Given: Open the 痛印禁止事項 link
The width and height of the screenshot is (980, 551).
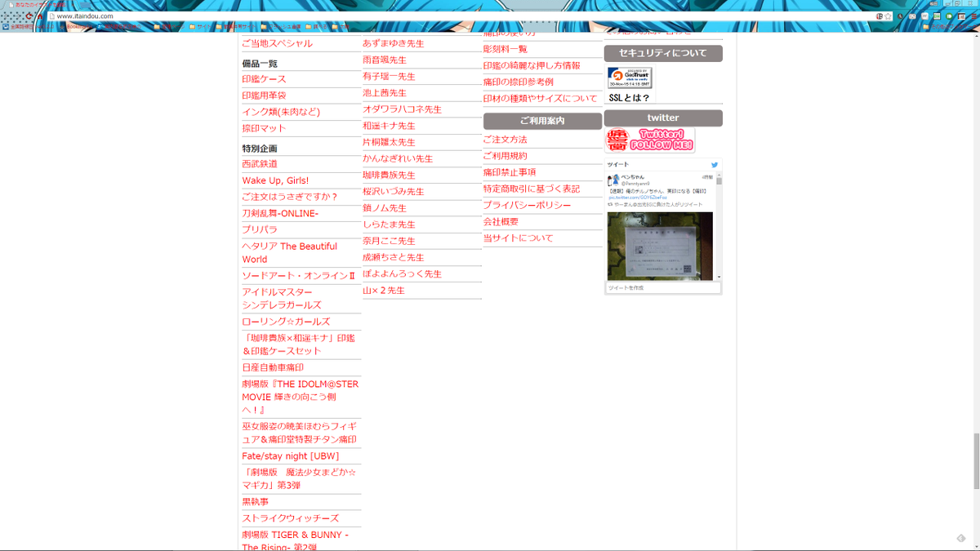Looking at the screenshot, I should (x=510, y=172).
